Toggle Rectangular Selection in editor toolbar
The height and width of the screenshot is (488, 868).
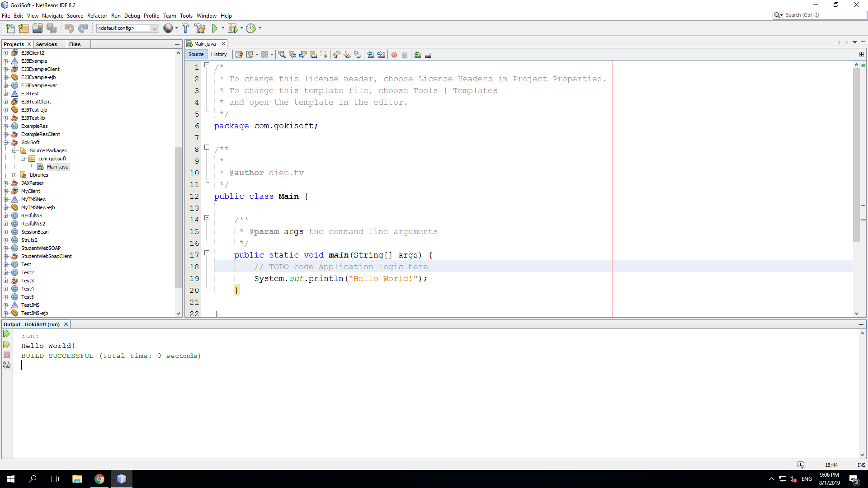pos(324,55)
